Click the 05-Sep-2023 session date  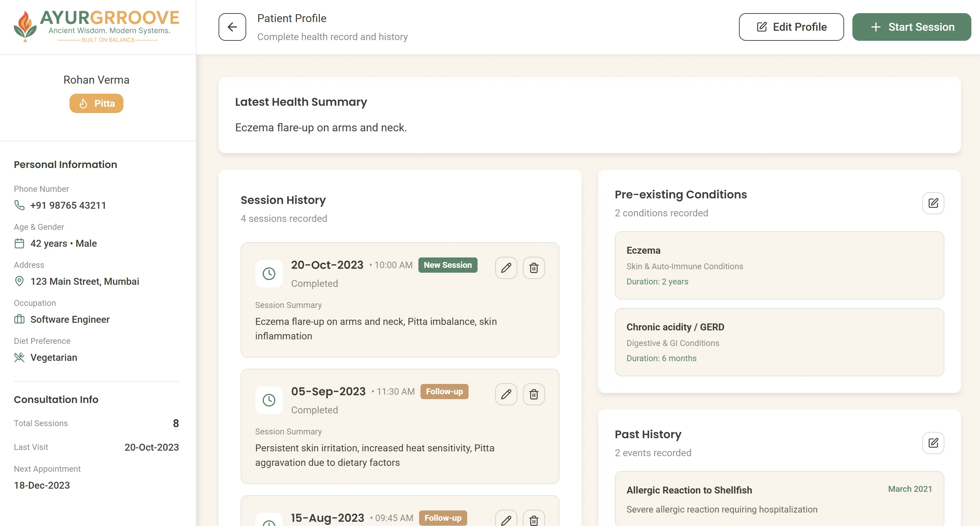click(x=328, y=392)
